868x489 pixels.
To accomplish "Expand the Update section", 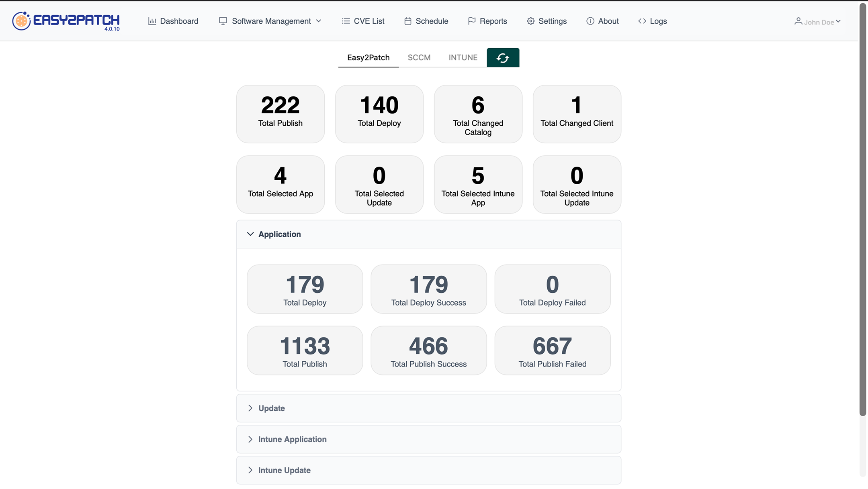I will (429, 408).
